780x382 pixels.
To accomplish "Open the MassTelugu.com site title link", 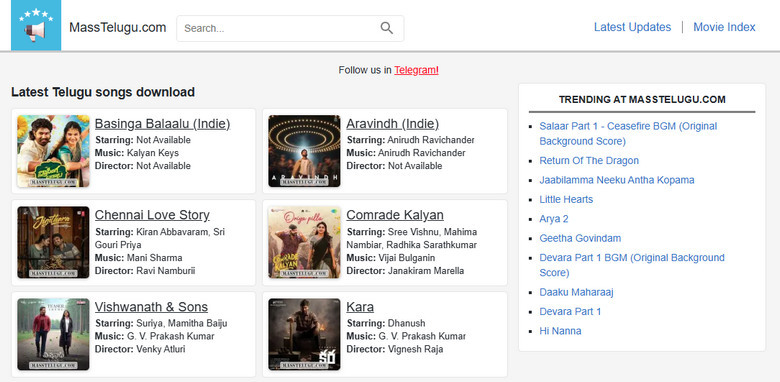I will click(117, 27).
